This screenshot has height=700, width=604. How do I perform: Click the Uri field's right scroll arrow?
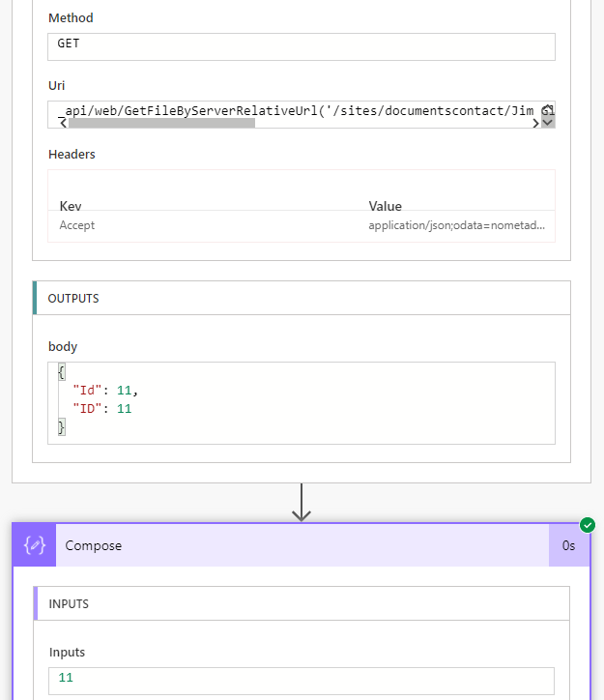point(535,123)
